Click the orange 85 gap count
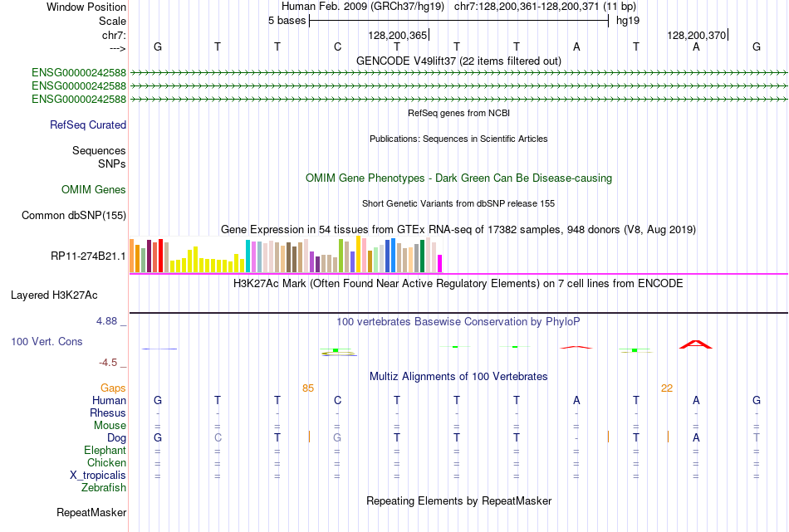The height and width of the screenshot is (532, 789). [x=308, y=388]
